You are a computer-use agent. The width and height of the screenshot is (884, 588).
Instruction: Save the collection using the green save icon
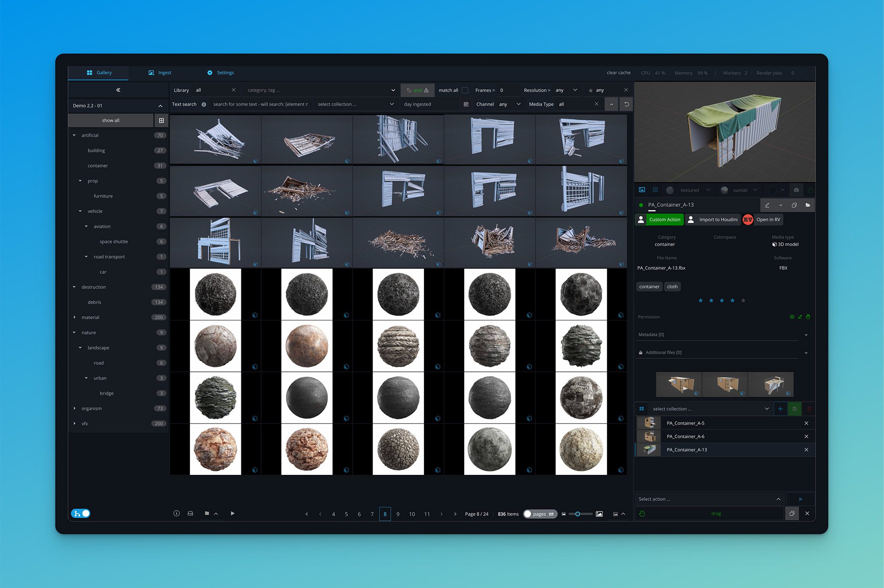(x=794, y=409)
